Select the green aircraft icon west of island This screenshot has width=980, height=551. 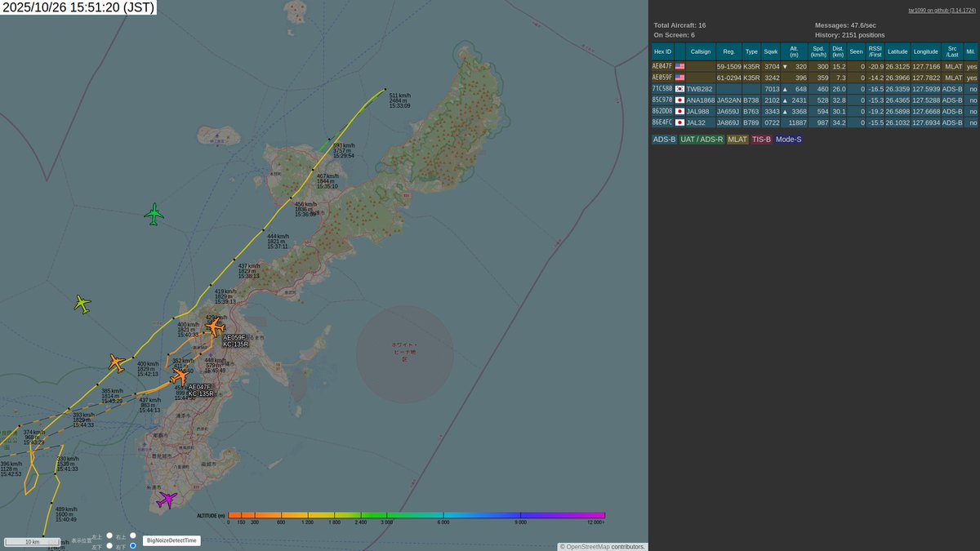click(x=154, y=215)
